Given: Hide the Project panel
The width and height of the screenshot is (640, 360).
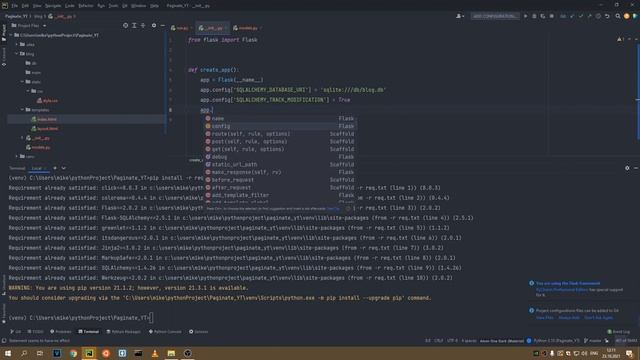Looking at the screenshot, I should (x=162, y=25).
